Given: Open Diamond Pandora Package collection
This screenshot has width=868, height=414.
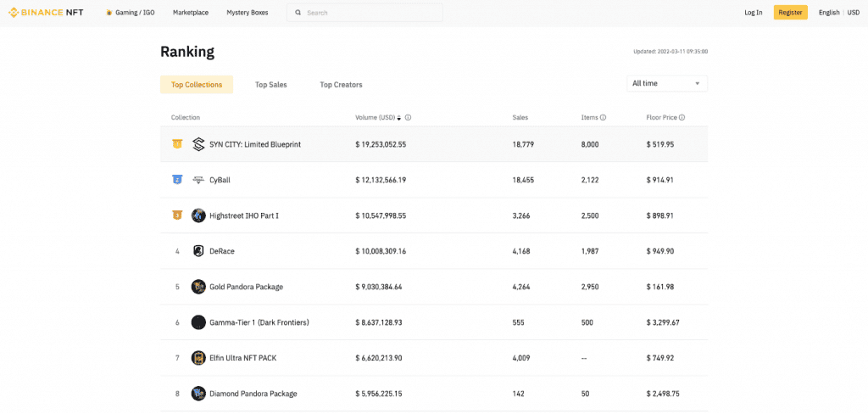Looking at the screenshot, I should point(253,394).
